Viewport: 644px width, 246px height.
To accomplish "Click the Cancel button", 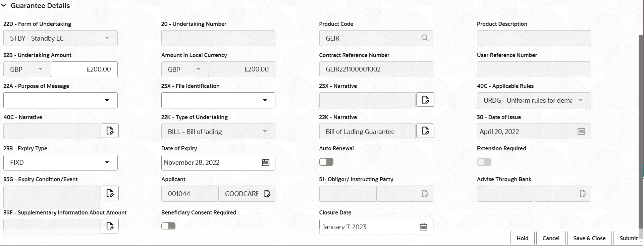I will 551,238.
